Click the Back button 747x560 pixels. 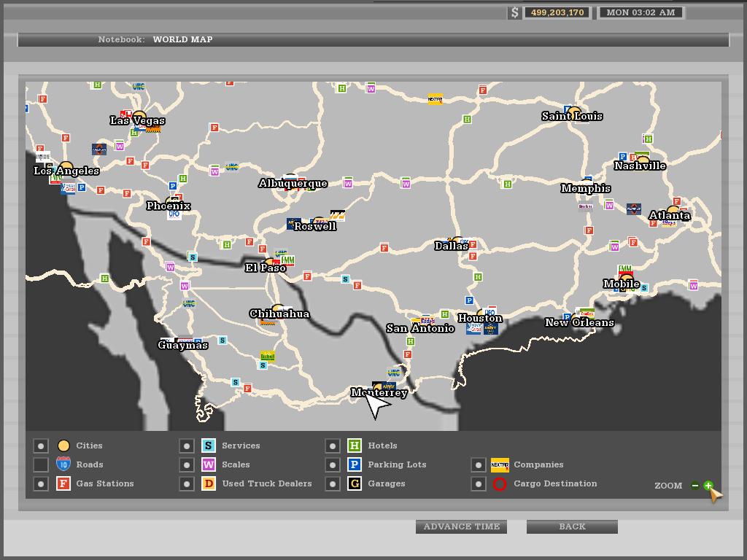572,526
